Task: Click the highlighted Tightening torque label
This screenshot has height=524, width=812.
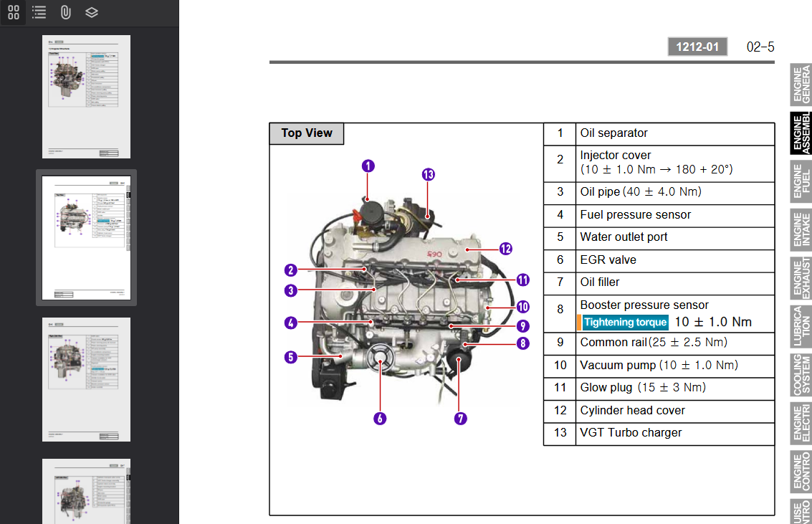Action: point(624,322)
